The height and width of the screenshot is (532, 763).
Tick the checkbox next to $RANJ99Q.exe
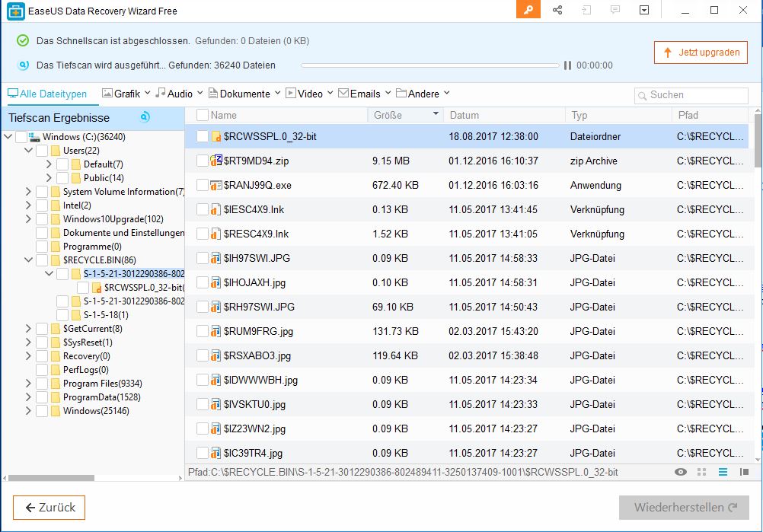(202, 185)
